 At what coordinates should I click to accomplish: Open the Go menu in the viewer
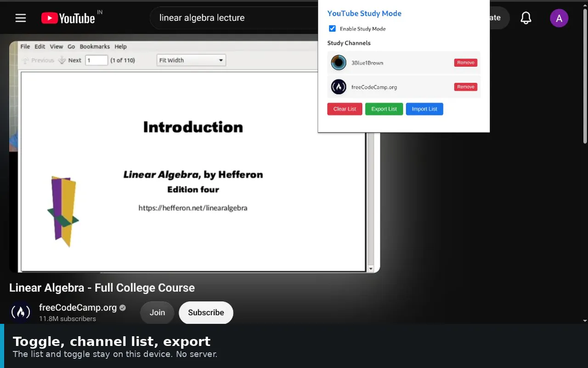point(71,46)
